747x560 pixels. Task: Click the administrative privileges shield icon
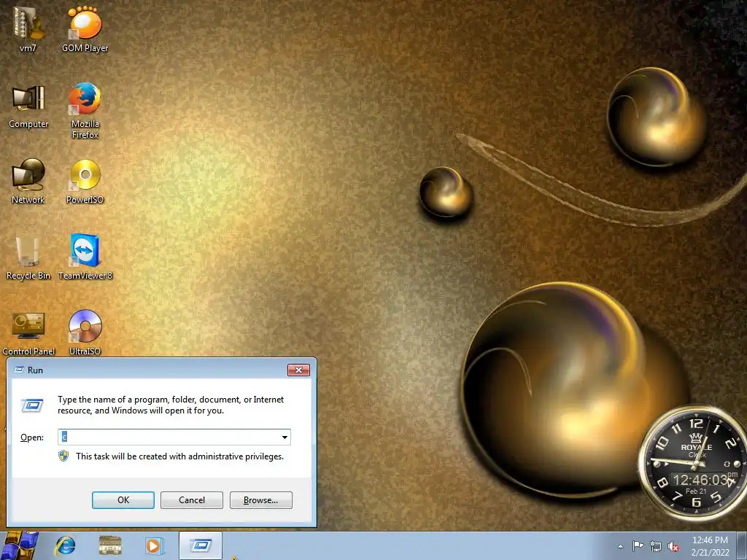(63, 456)
